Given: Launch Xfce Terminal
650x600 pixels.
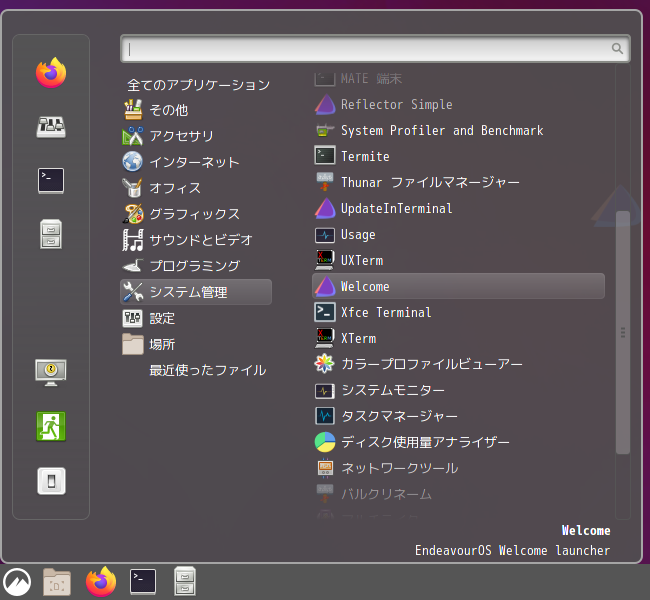Looking at the screenshot, I should click(x=458, y=312).
